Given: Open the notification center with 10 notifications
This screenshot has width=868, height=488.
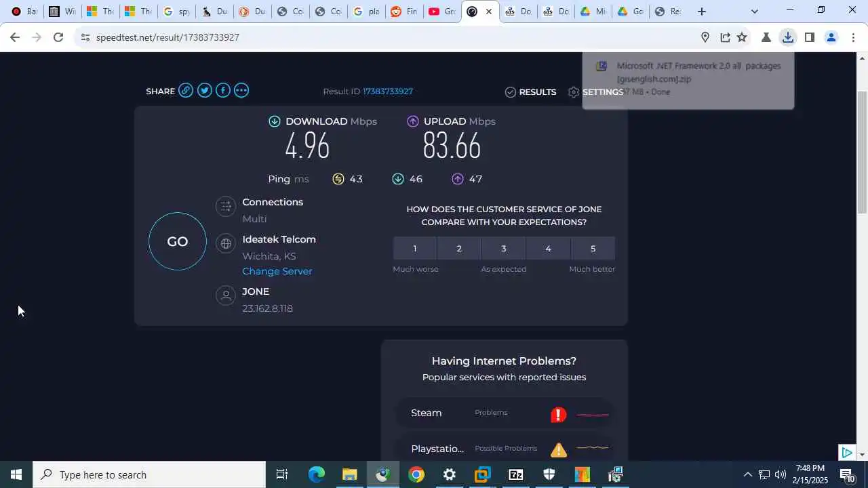Looking at the screenshot, I should (x=847, y=474).
